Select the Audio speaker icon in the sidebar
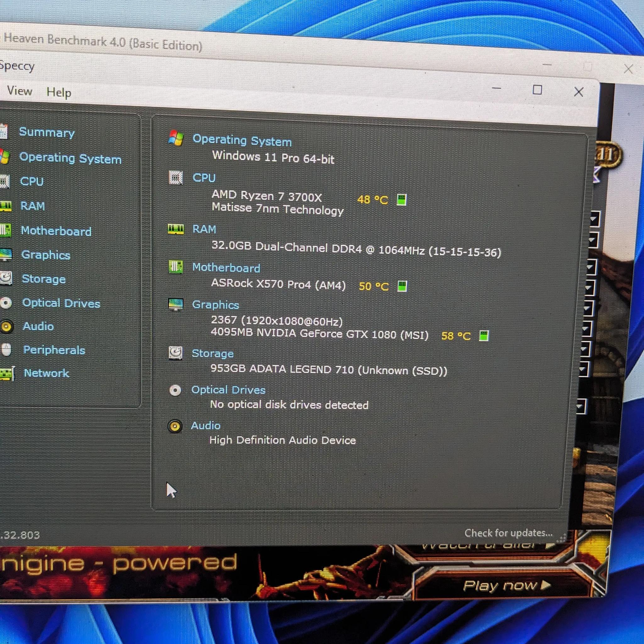Viewport: 644px width, 644px height. (x=7, y=326)
